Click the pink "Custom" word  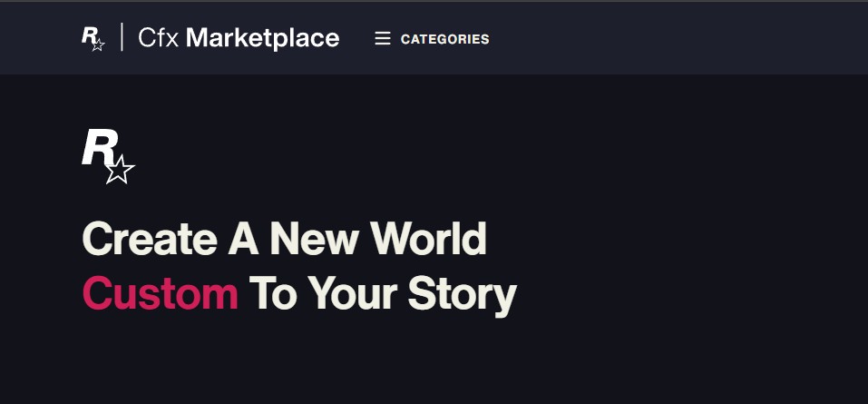(x=160, y=293)
